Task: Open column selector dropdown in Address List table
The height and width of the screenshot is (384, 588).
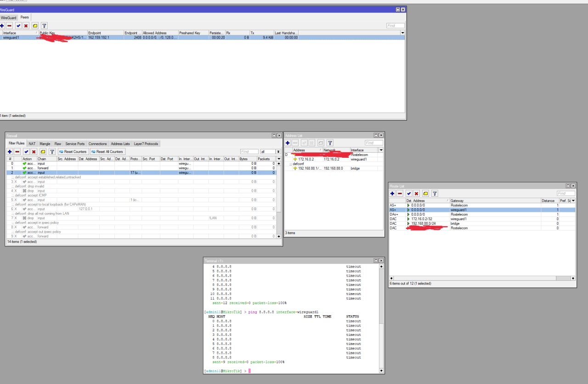Action: [381, 150]
